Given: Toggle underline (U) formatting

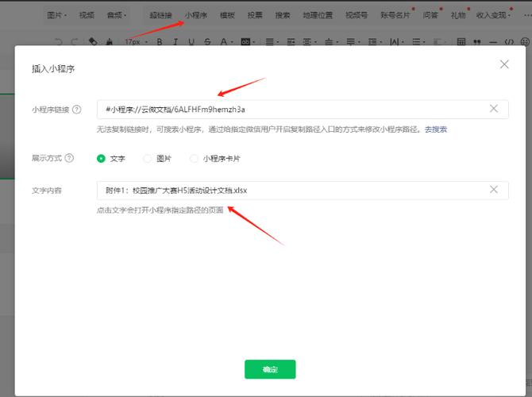Looking at the screenshot, I should point(191,42).
